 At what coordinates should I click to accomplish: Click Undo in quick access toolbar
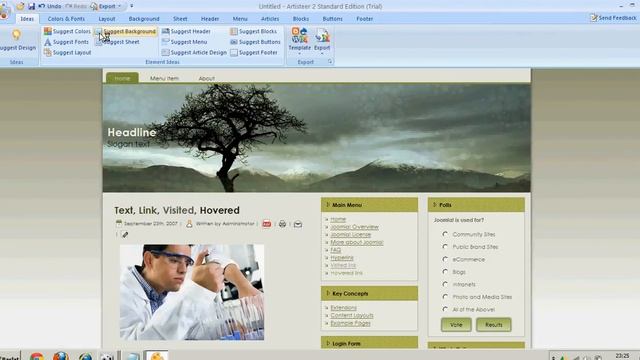[50, 6]
